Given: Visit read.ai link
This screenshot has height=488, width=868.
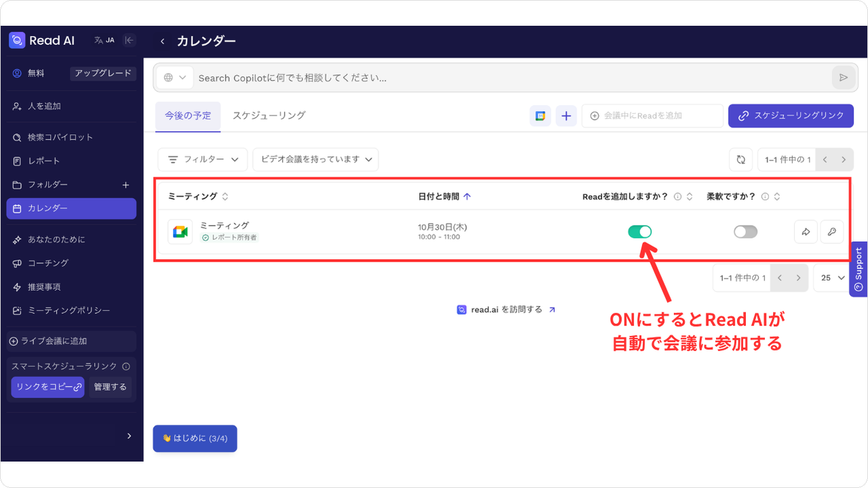Looking at the screenshot, I should (506, 310).
